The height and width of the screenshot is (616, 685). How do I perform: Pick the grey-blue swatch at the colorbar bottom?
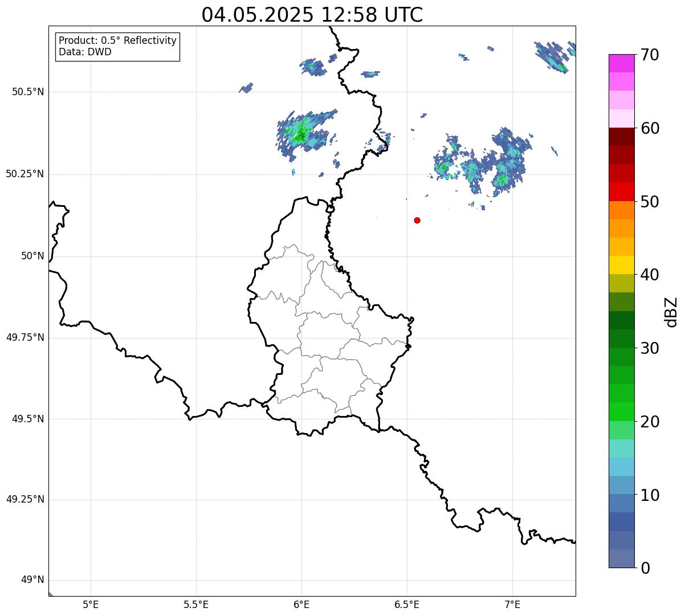pyautogui.click(x=621, y=558)
